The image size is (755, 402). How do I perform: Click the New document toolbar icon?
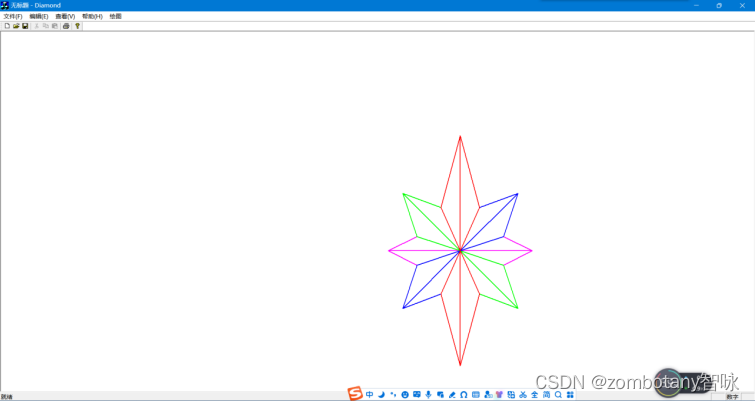click(7, 26)
